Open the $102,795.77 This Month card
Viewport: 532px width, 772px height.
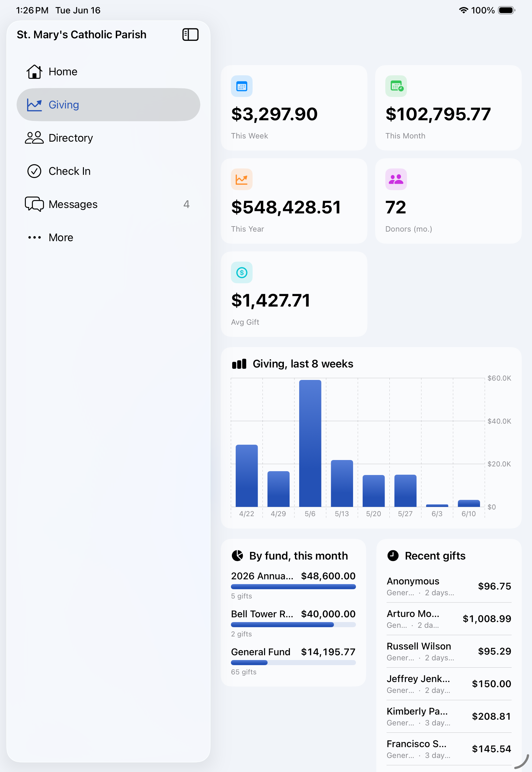click(448, 108)
